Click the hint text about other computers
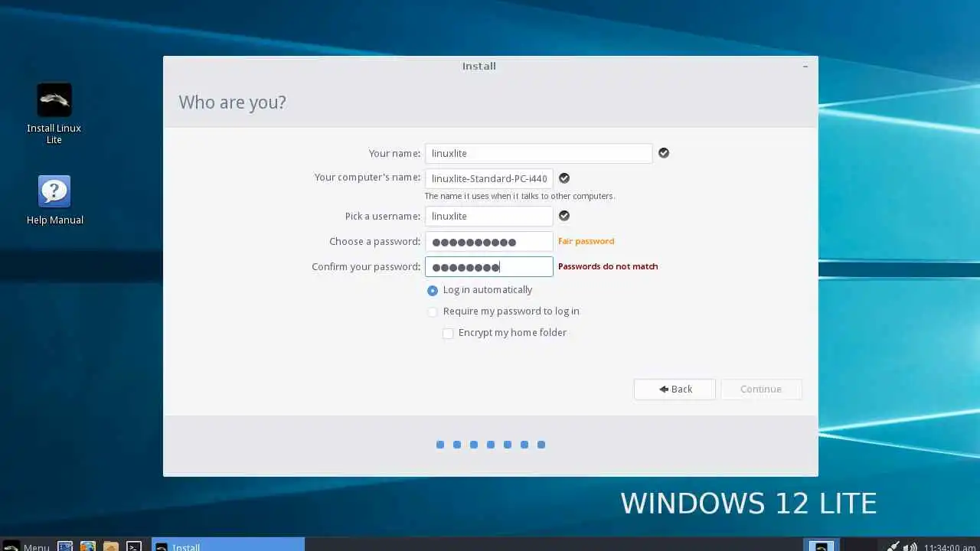 [519, 196]
